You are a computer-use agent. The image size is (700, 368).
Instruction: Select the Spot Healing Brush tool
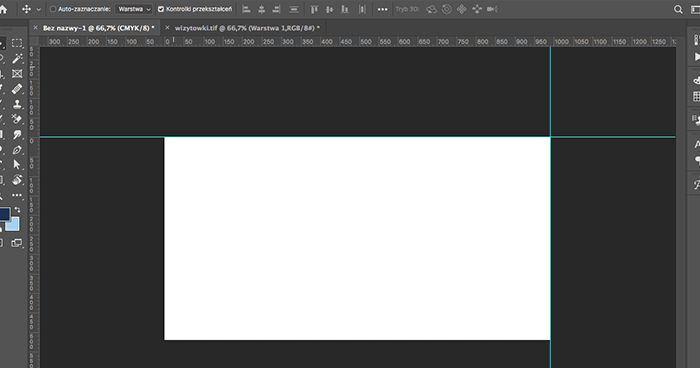[17, 89]
